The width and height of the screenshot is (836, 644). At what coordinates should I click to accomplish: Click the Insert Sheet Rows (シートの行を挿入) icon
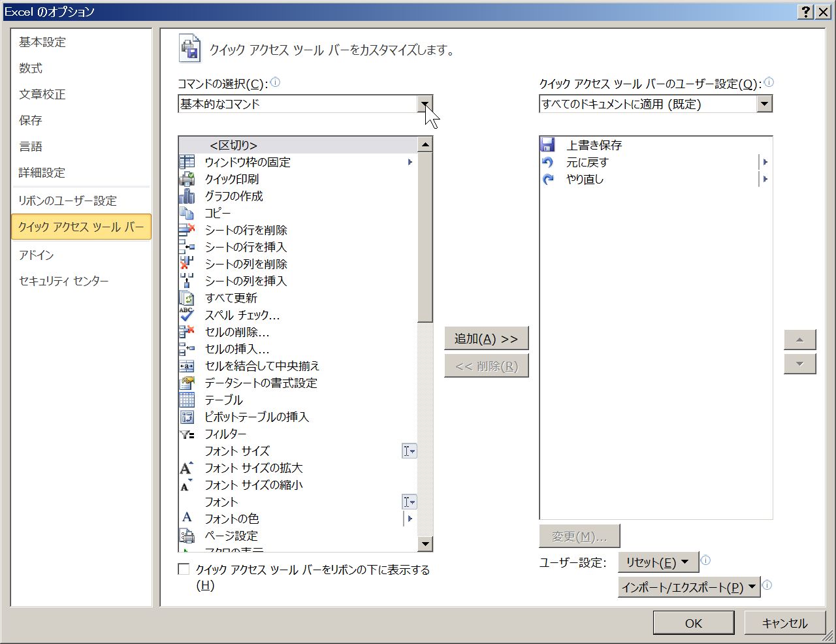click(187, 247)
